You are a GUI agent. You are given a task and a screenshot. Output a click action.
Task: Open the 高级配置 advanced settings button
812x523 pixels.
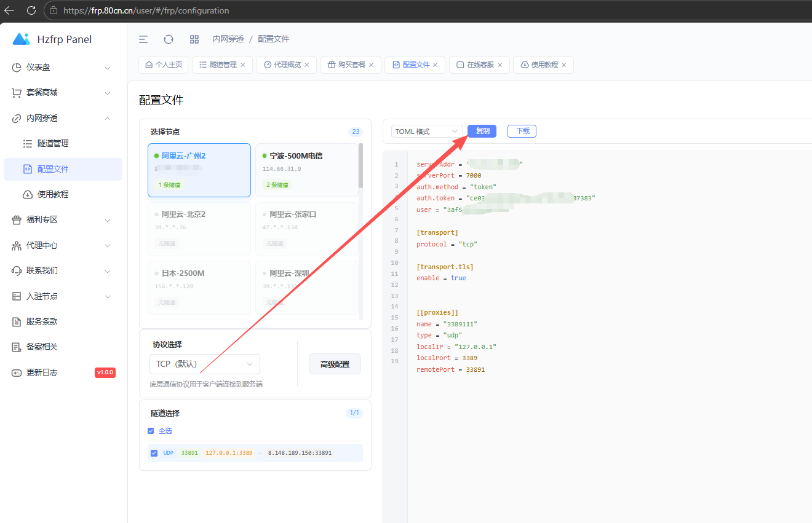tap(335, 364)
